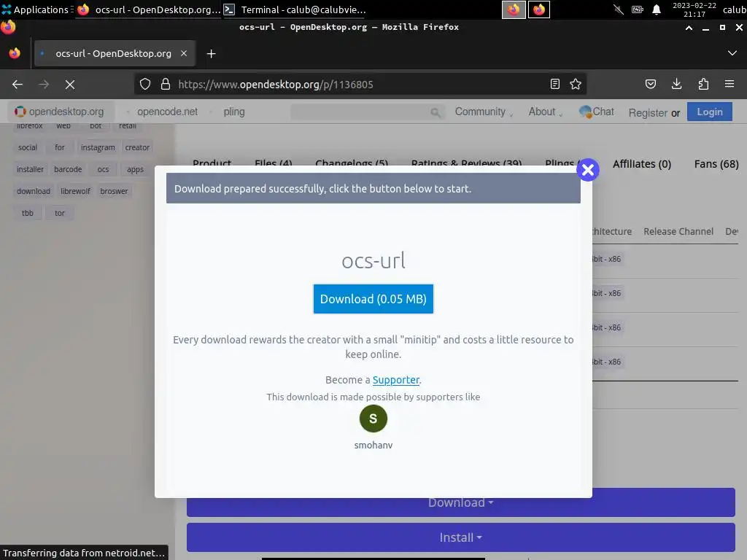
Task: Click the site security padlock icon
Action: pyautogui.click(x=166, y=85)
